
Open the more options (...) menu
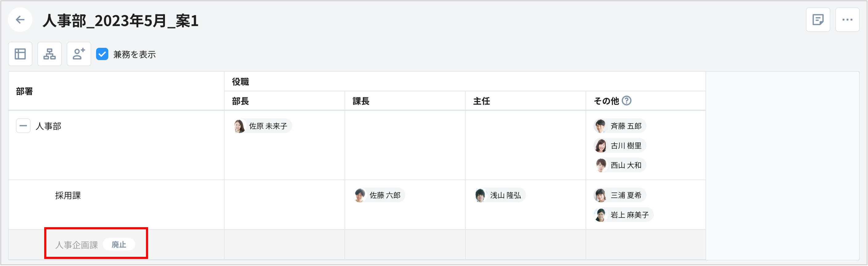coord(847,19)
